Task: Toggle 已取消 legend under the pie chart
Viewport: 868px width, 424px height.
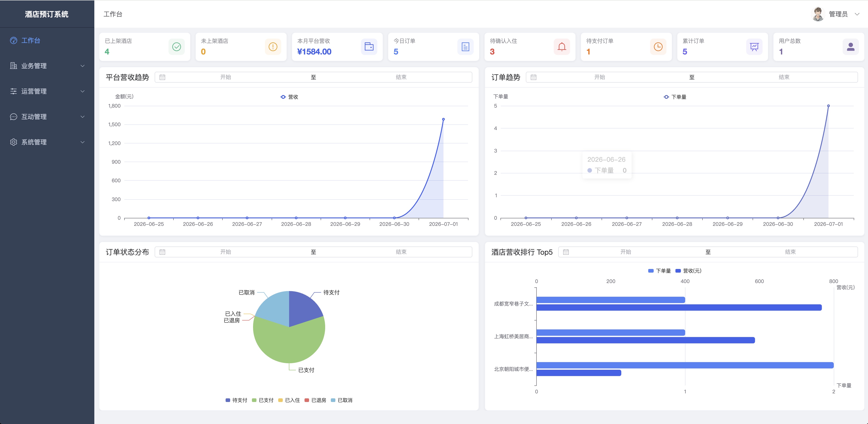Action: (x=341, y=400)
